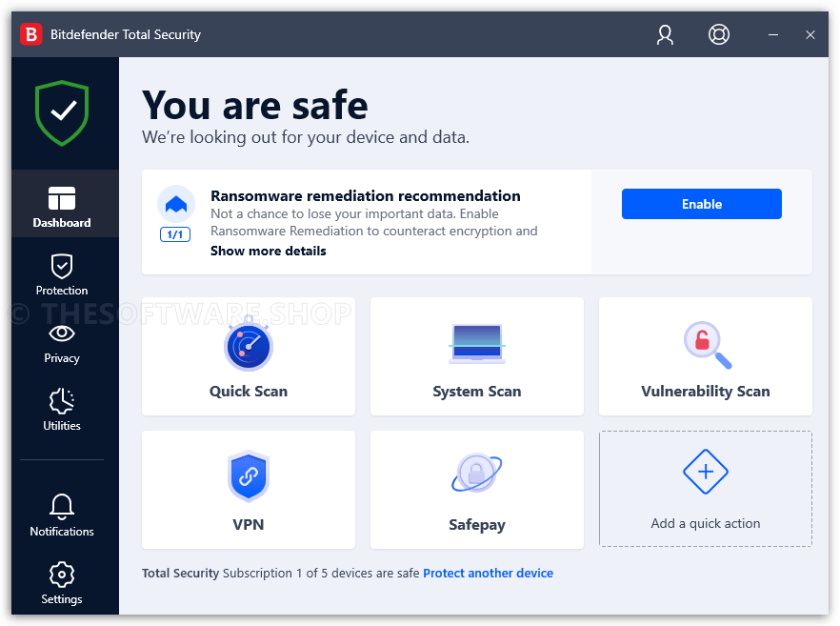Image resolution: width=840 pixels, height=626 pixels.
Task: Start a Quick Scan
Action: click(x=249, y=356)
